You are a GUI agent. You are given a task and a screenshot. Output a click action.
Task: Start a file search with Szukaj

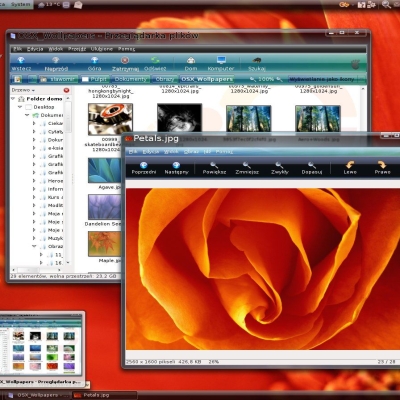[x=257, y=63]
